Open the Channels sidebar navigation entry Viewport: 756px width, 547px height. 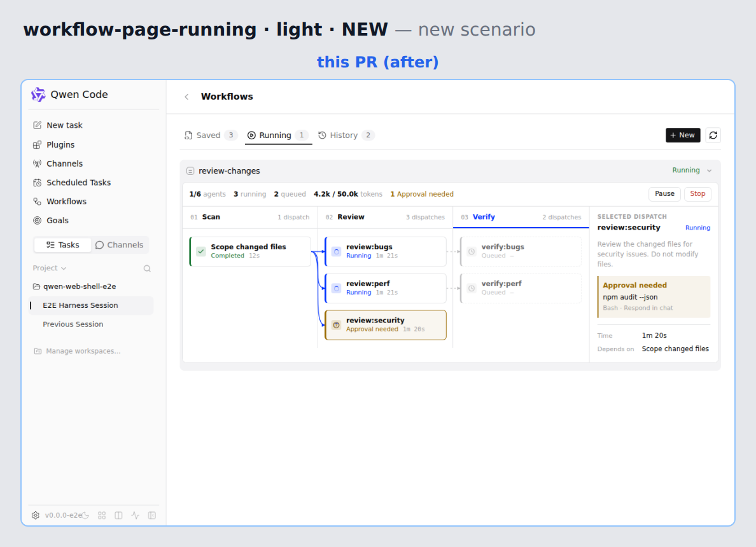tap(64, 163)
